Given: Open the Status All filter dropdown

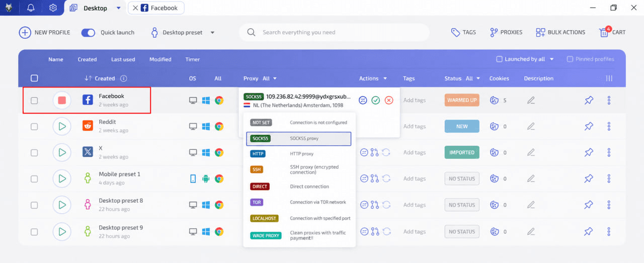Looking at the screenshot, I should (473, 78).
